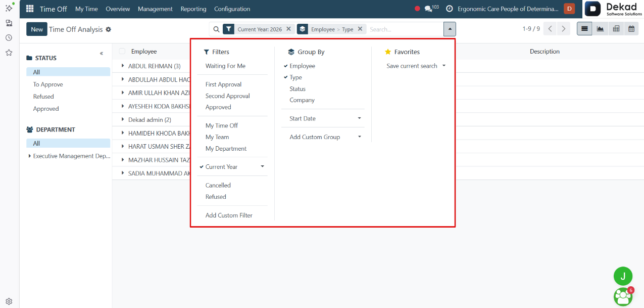Select the My Time Off filter
The height and width of the screenshot is (308, 644).
pos(221,125)
